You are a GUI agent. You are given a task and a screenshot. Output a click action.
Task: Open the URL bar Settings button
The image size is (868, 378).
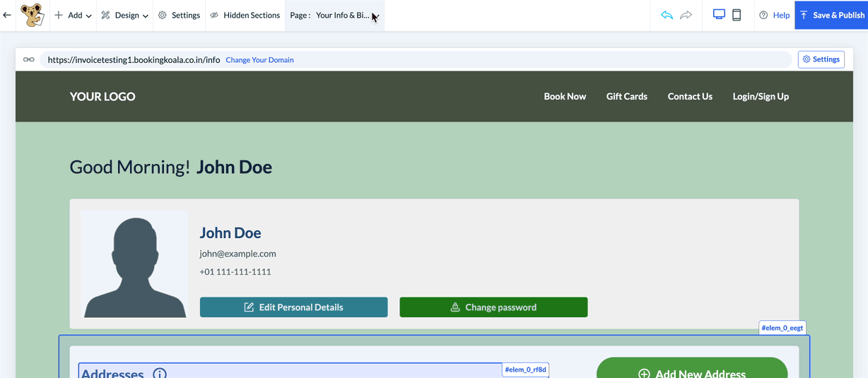[821, 59]
